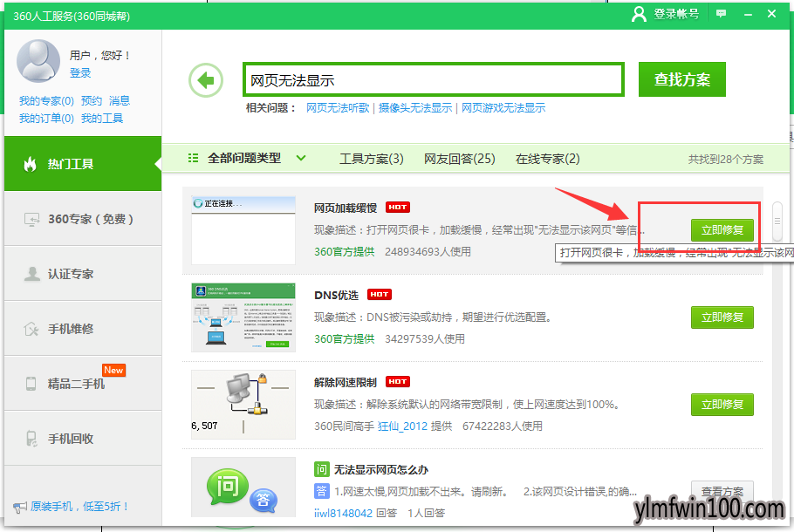Open the 问答 thumbnail image
This screenshot has width=794, height=532.
tap(243, 487)
